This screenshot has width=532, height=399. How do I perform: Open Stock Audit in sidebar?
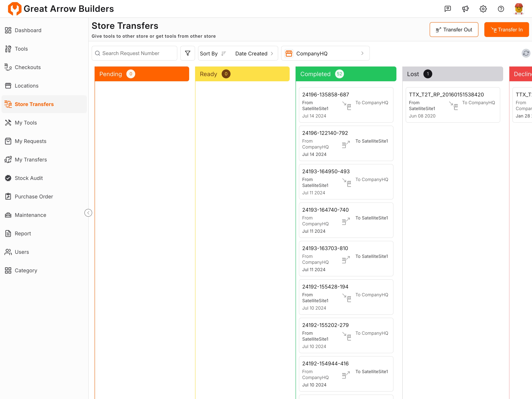pyautogui.click(x=29, y=178)
